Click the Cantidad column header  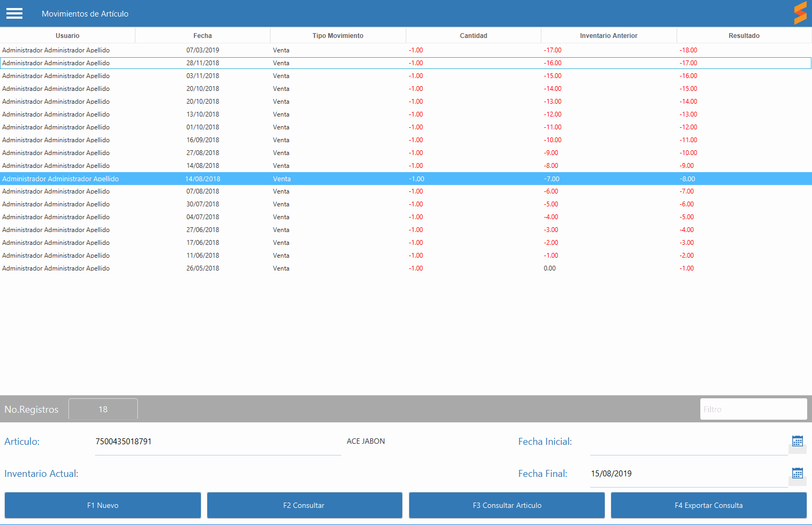[473, 36]
